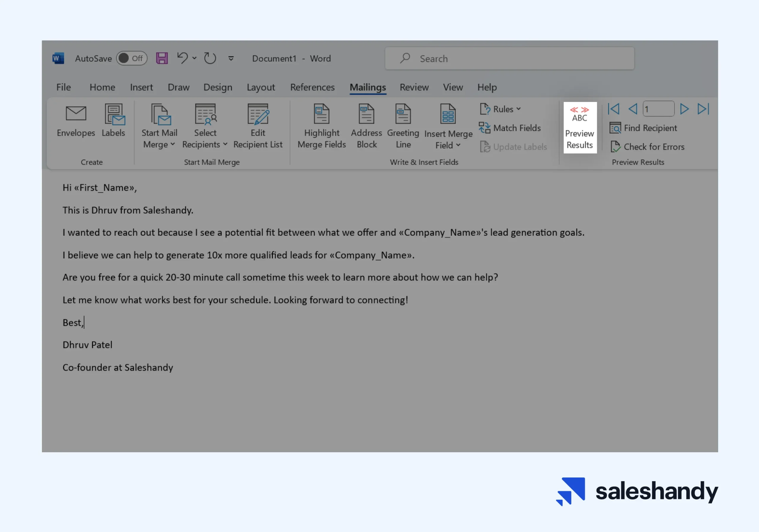Open the Start Mail Merge dropdown
The width and height of the screenshot is (759, 532).
159,126
